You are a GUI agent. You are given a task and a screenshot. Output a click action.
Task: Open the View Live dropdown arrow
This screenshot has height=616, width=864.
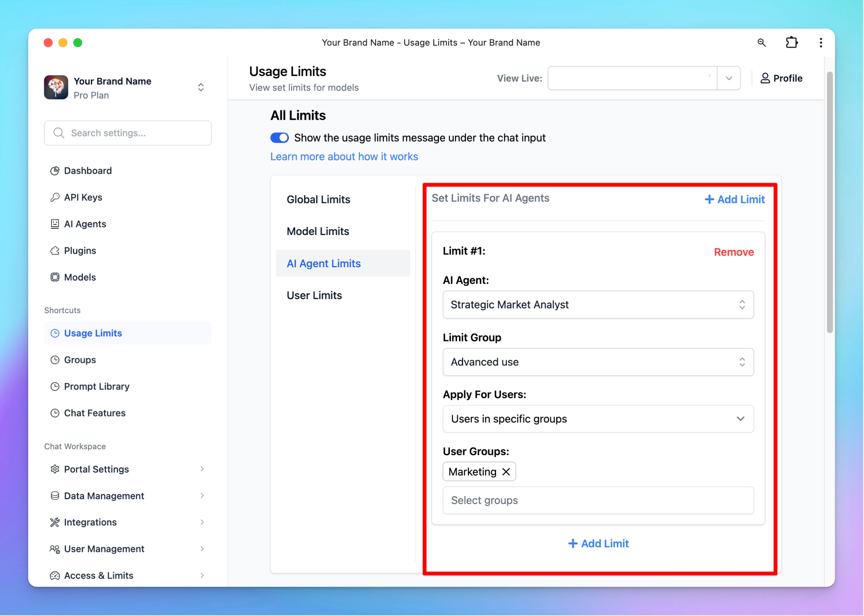click(729, 78)
